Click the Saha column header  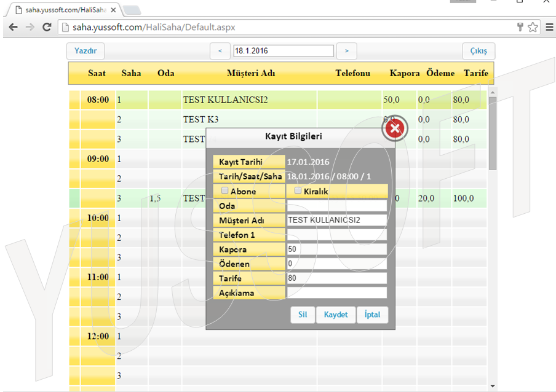[131, 73]
